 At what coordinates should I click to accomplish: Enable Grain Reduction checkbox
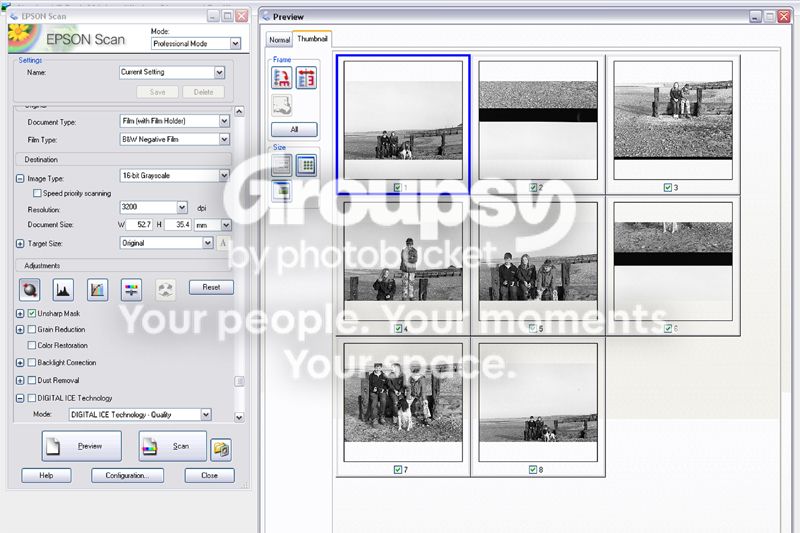[32, 329]
